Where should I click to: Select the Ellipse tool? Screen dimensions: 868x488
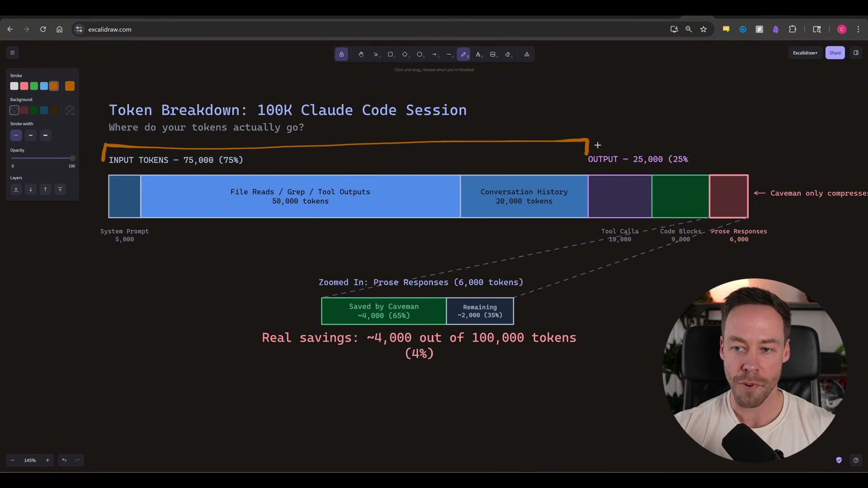tap(420, 54)
